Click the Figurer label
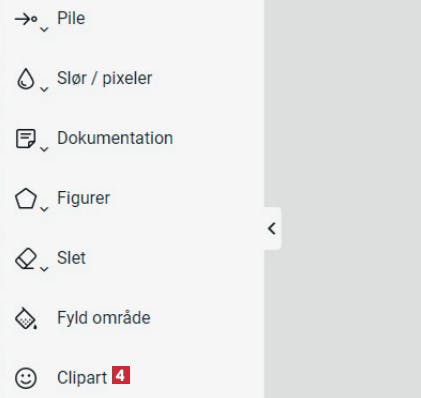Screen dimensions: 421x398 point(83,199)
